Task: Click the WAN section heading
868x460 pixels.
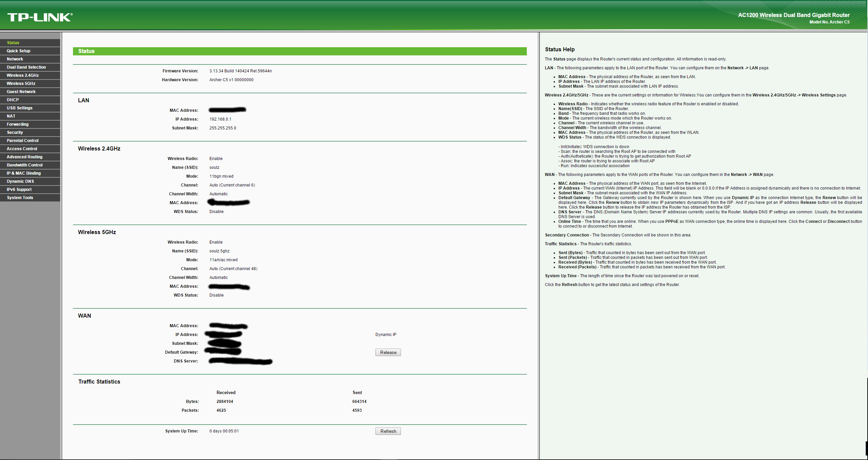Action: pyautogui.click(x=85, y=316)
